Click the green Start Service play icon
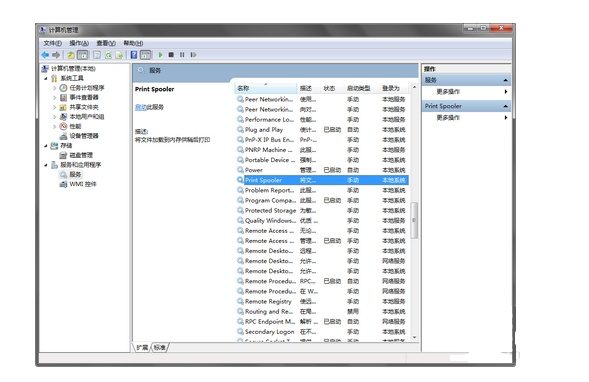This screenshot has height=382, width=589. point(160,55)
